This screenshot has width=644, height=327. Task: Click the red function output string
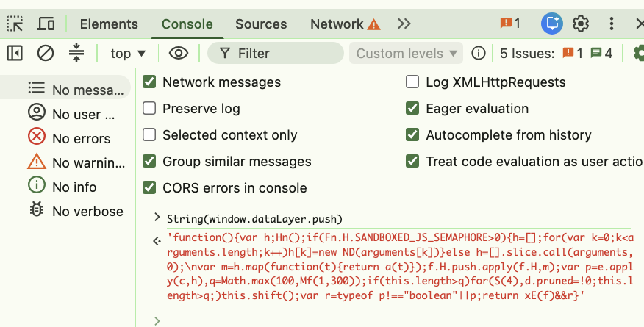pyautogui.click(x=400, y=266)
